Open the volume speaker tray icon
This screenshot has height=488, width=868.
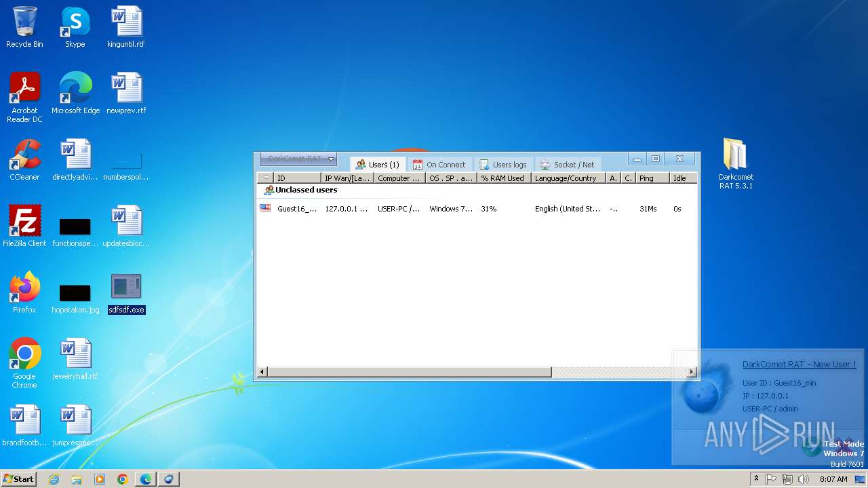[804, 479]
